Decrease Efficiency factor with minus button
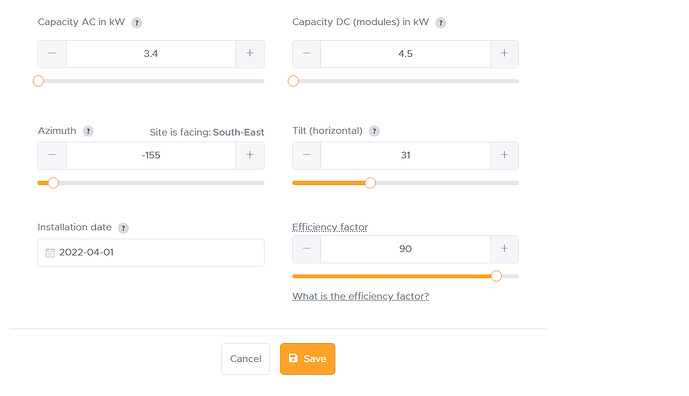The width and height of the screenshot is (689, 396). (x=306, y=249)
